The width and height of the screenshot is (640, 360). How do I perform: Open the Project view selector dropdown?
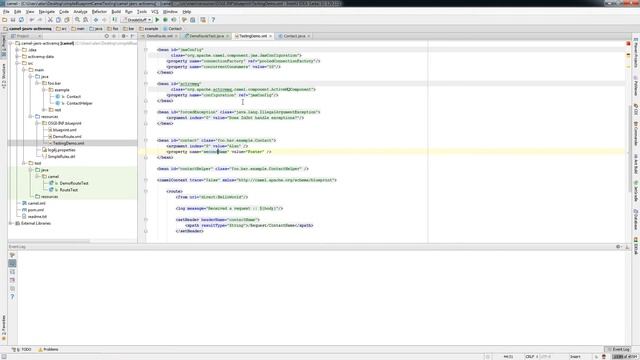pyautogui.click(x=25, y=36)
